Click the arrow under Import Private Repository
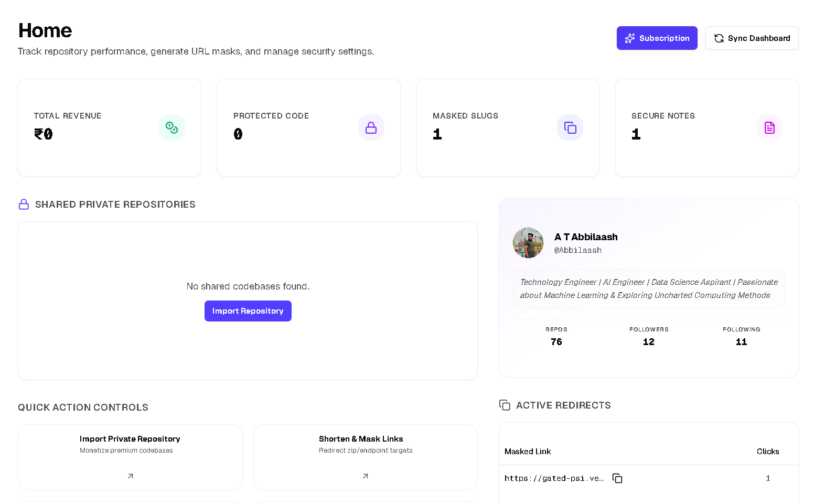 click(x=131, y=476)
